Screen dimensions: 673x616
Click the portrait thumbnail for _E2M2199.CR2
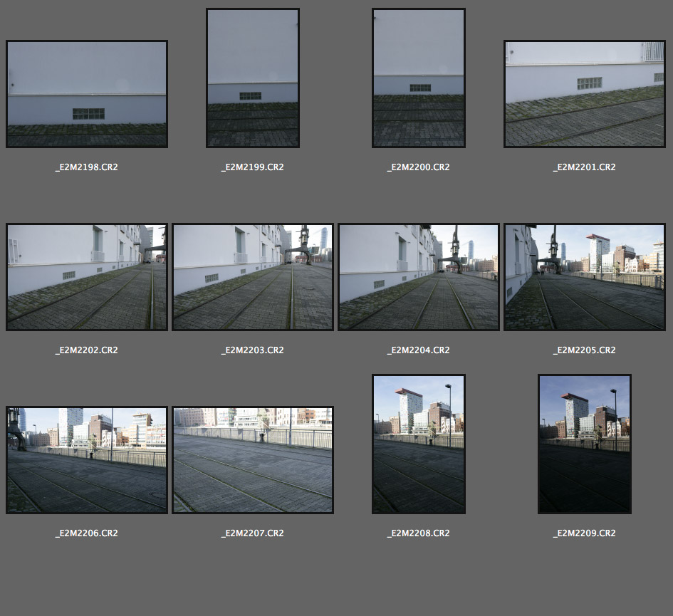point(253,78)
